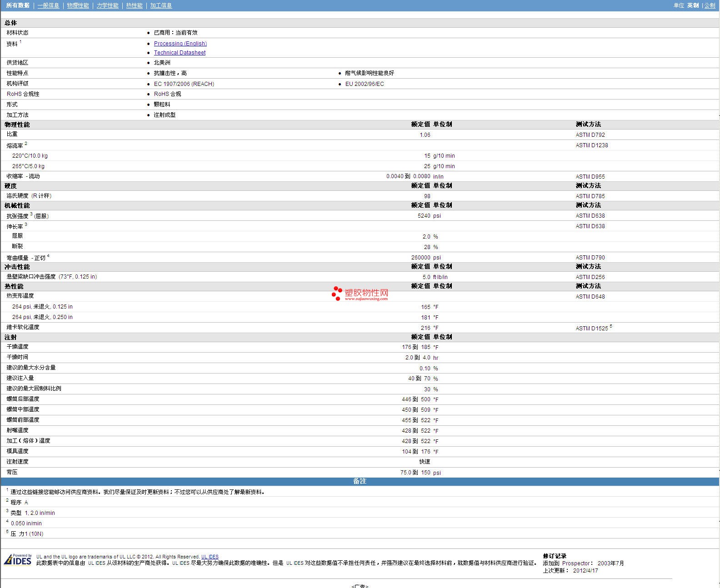This screenshot has height=588, width=720.
Task: Select the 力学性能 tab
Action: 107,5
